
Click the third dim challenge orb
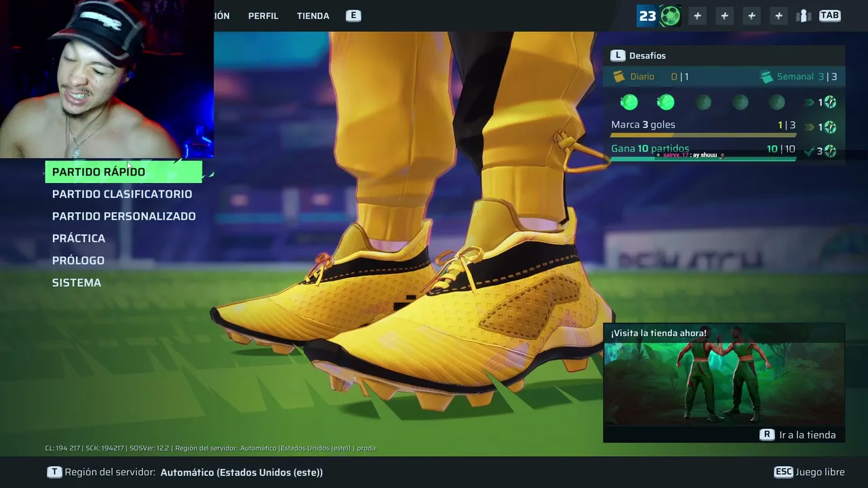[703, 102]
